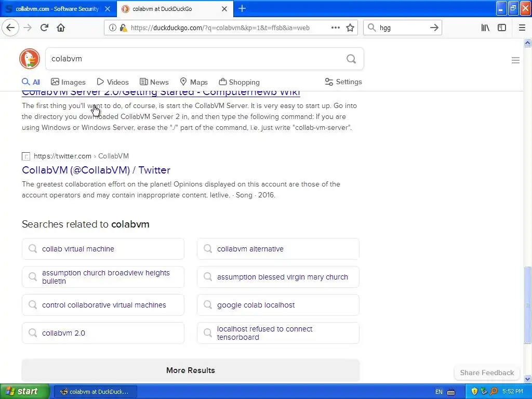Image resolution: width=532 pixels, height=399 pixels.
Task: Open CollabVM Server 2.0 Getting Started link
Action: pos(161,93)
